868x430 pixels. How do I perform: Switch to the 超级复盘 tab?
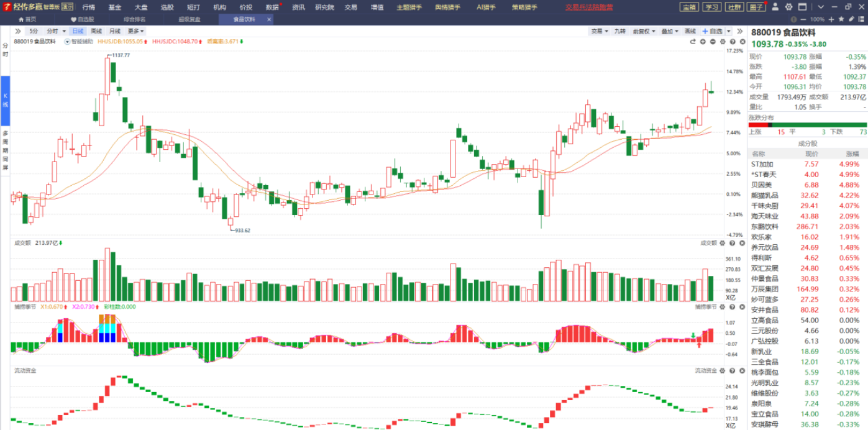pos(189,19)
